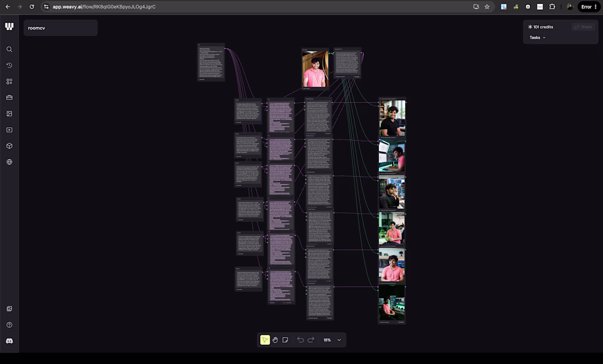This screenshot has height=364, width=603.
Task: Undo the last canvas action
Action: coord(300,340)
